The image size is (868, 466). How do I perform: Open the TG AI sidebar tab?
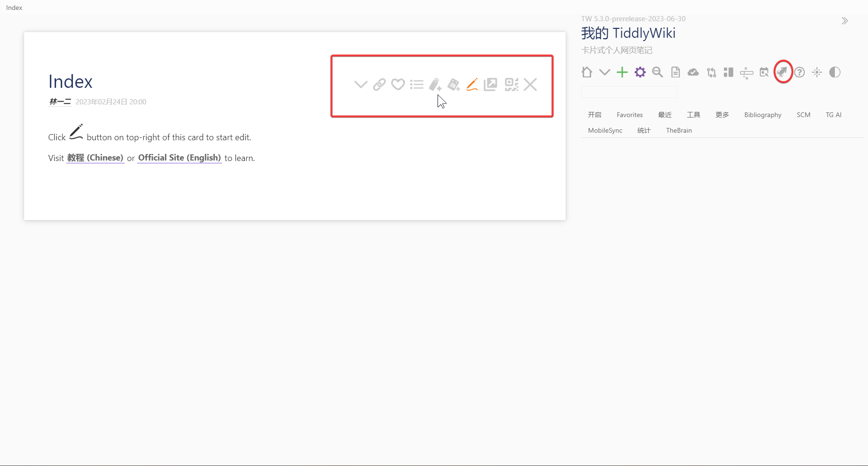834,115
